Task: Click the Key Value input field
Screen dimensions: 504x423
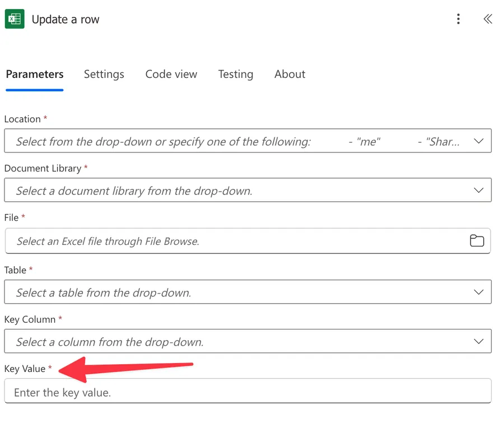Action: tap(224, 392)
